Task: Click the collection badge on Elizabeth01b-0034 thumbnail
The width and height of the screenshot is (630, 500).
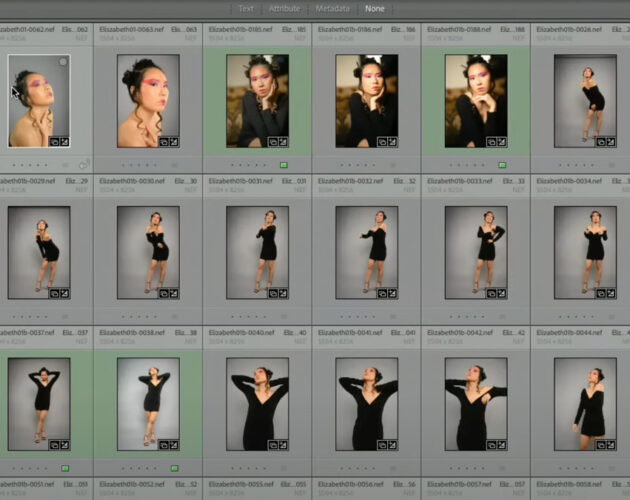Action: point(601,293)
